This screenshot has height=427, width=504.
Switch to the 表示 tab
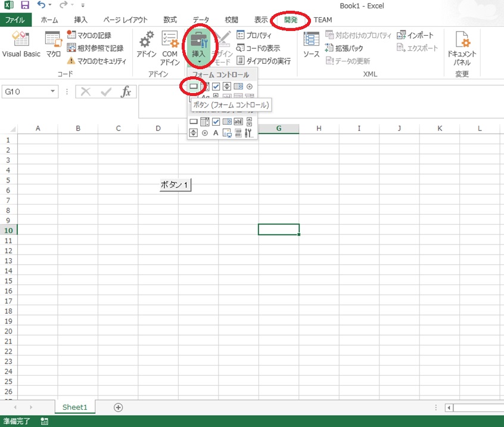tap(261, 20)
